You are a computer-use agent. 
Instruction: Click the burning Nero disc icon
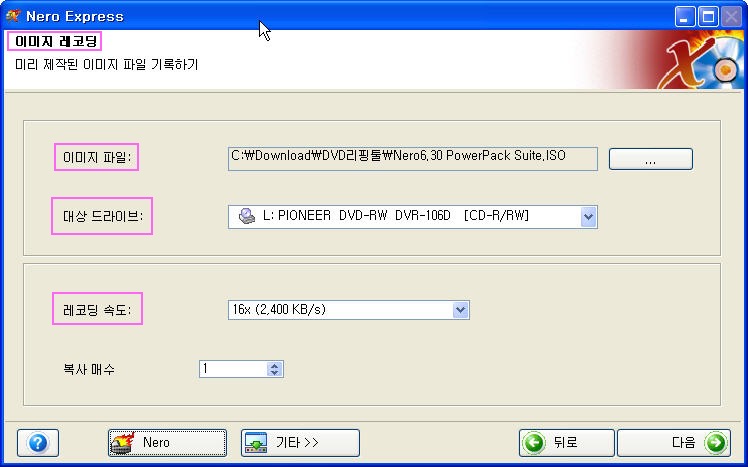point(123,443)
